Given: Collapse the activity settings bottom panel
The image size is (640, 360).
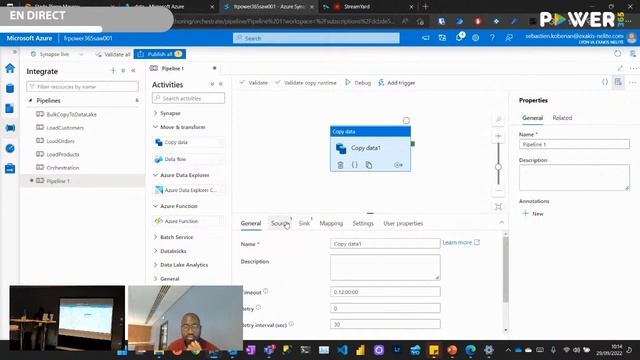Looking at the screenshot, I should point(501,222).
